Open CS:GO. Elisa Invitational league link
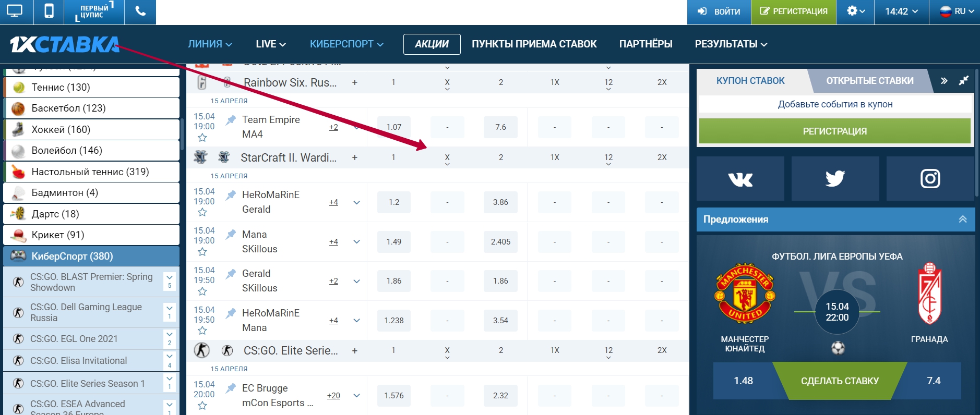This screenshot has height=415, width=980. click(79, 361)
